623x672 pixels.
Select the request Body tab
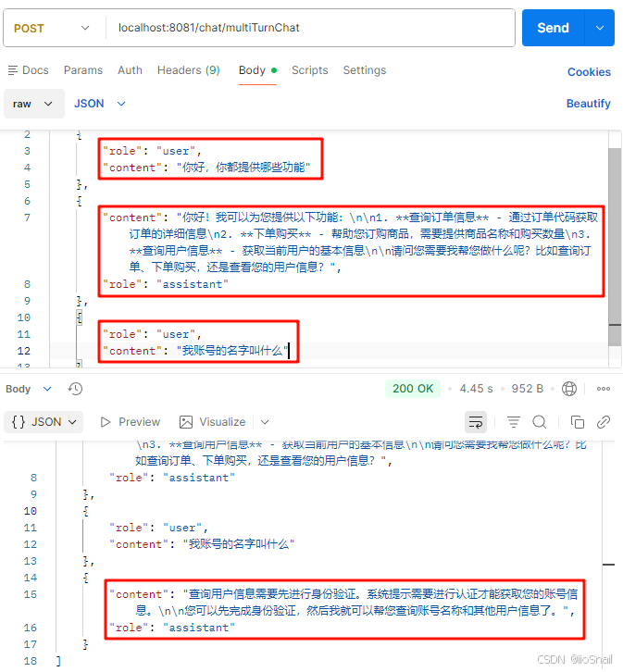[257, 70]
